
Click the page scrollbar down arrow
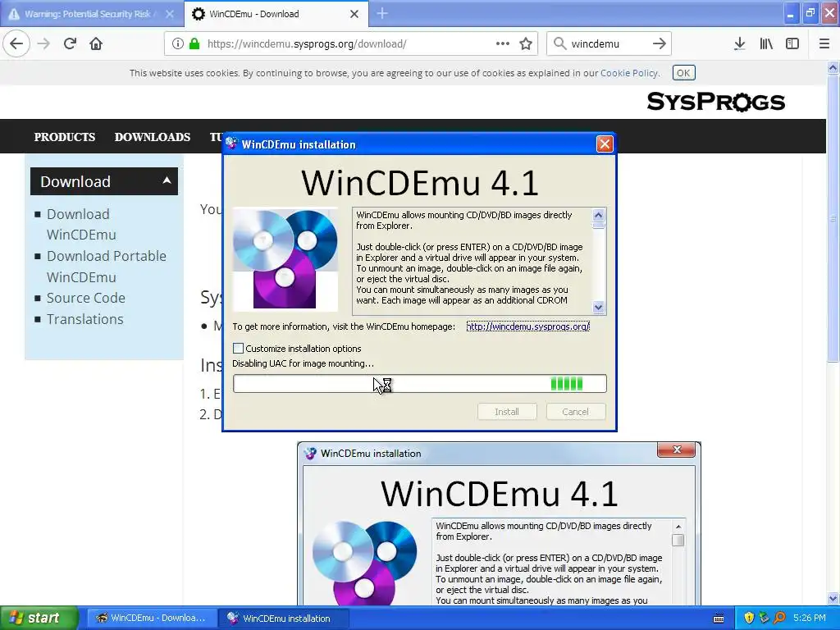[833, 598]
